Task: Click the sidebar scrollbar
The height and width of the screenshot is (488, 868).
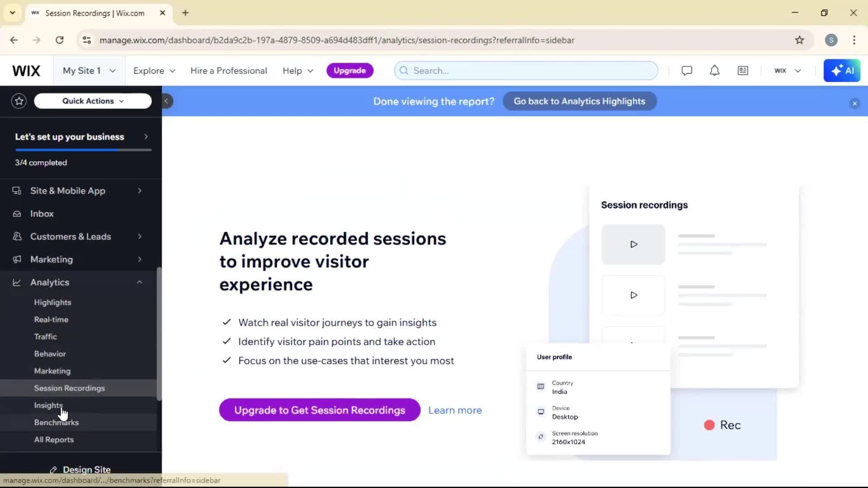Action: click(x=159, y=333)
